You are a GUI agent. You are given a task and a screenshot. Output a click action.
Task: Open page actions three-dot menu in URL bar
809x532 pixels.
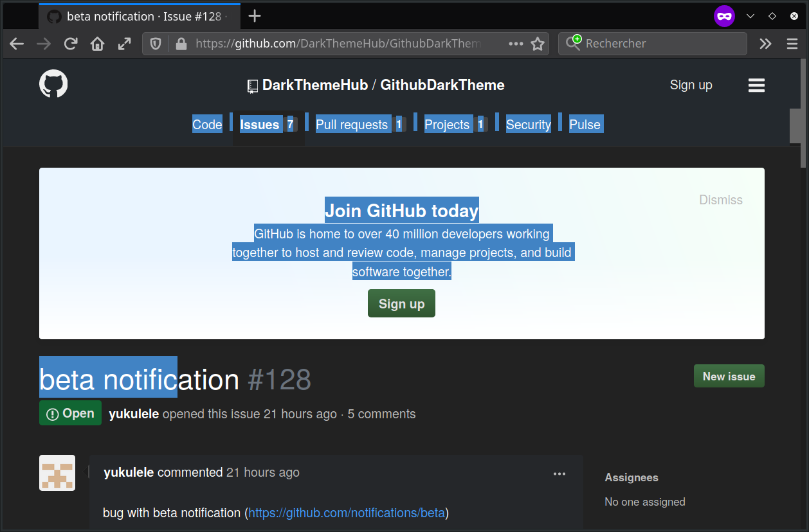pyautogui.click(x=516, y=44)
